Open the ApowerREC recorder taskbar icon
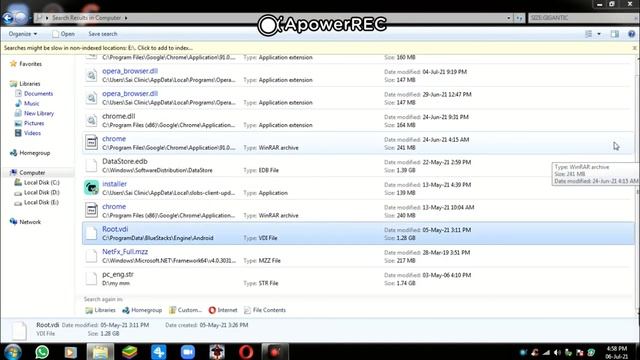This screenshot has height=360, width=640. click(x=275, y=352)
